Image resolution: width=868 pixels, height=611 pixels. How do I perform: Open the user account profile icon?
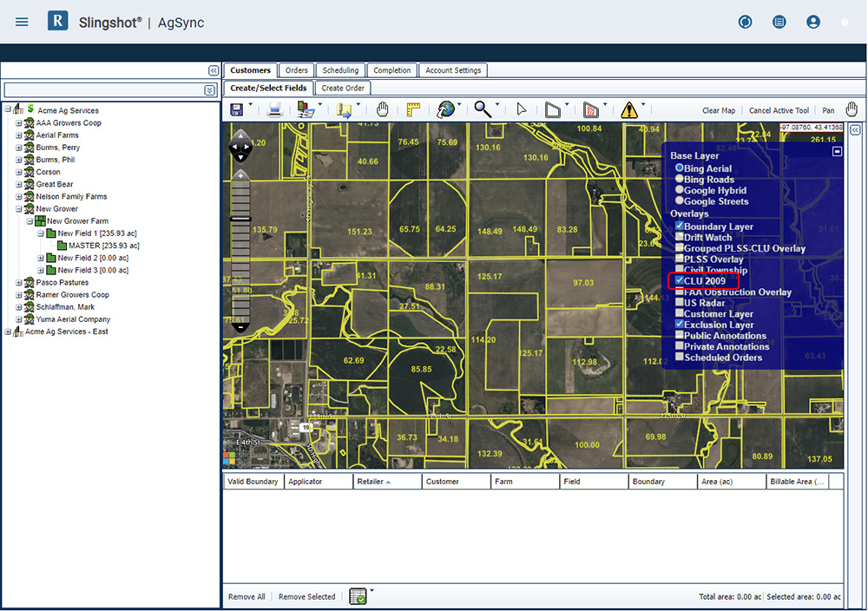813,23
